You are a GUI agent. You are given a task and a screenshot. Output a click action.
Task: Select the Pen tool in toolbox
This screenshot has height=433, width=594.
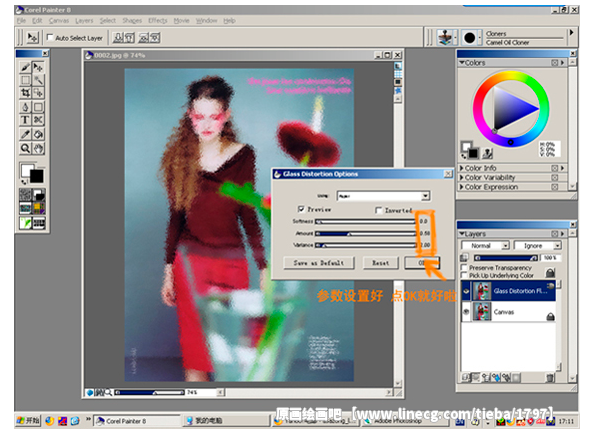click(x=25, y=107)
